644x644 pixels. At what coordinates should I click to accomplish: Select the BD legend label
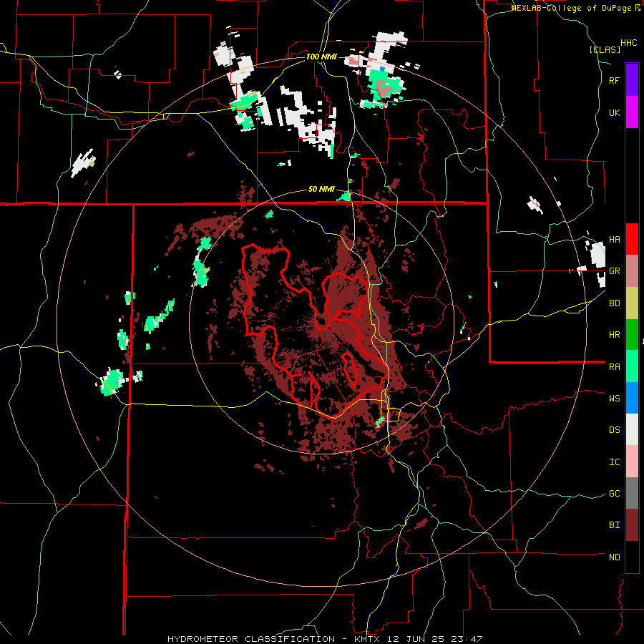point(614,303)
